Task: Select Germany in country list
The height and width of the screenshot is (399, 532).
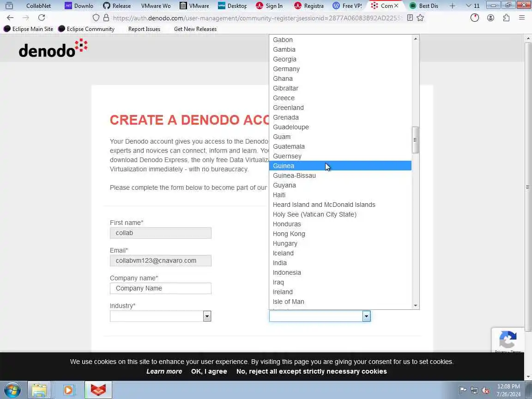Action: [340, 68]
